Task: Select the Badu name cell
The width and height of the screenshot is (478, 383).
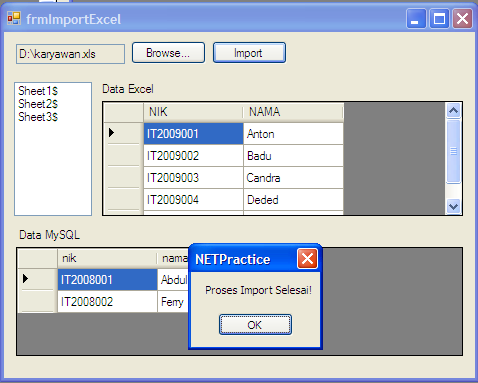Action: tap(293, 156)
